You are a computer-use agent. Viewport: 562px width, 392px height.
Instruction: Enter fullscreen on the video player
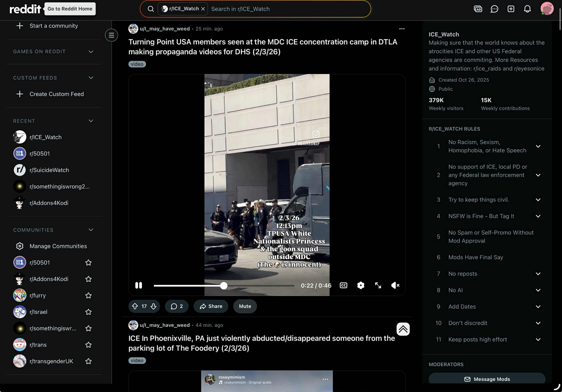click(378, 285)
